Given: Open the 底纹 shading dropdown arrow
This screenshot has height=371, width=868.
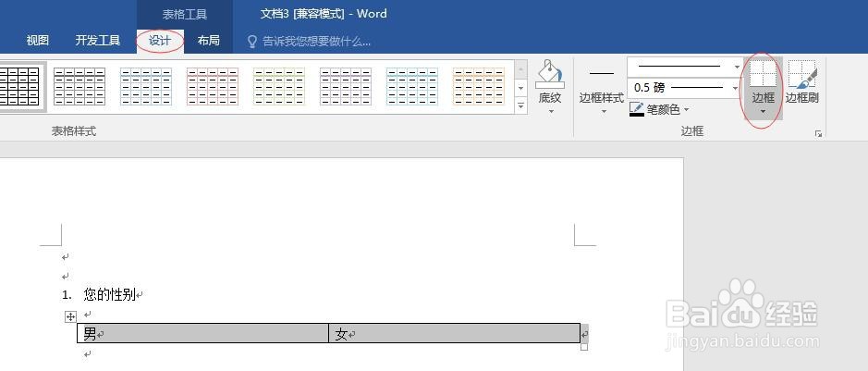Looking at the screenshot, I should coord(551,111).
